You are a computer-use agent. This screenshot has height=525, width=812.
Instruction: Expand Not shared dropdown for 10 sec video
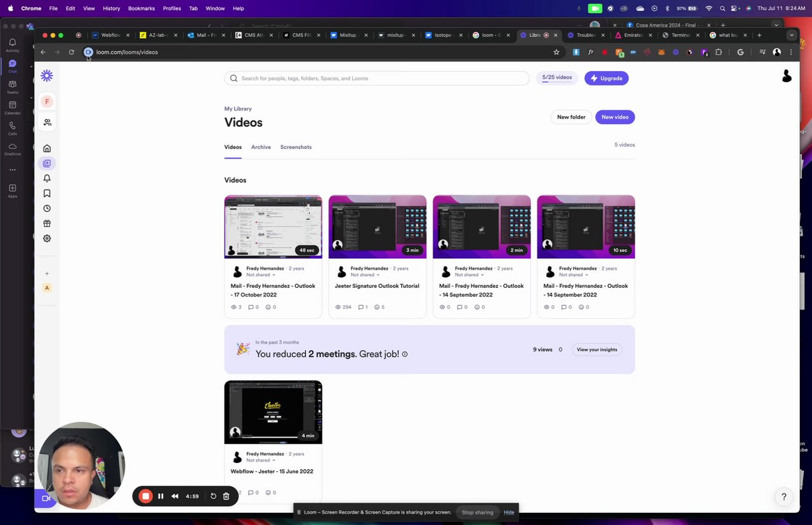pyautogui.click(x=574, y=275)
